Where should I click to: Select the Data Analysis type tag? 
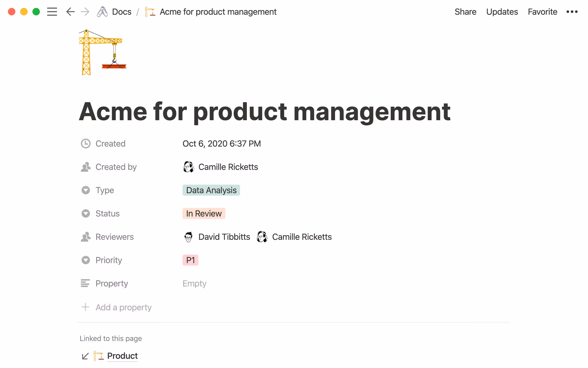211,190
